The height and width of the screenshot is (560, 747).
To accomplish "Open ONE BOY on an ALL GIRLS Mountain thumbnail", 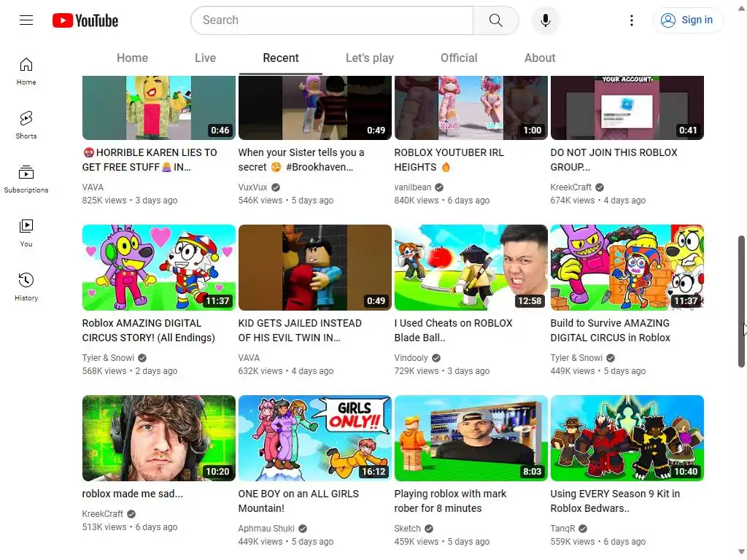I will 315,438.
